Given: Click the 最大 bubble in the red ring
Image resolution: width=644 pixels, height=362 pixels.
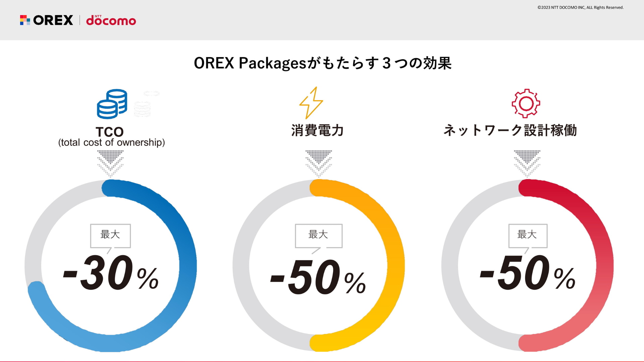Looking at the screenshot, I should coord(528,235).
